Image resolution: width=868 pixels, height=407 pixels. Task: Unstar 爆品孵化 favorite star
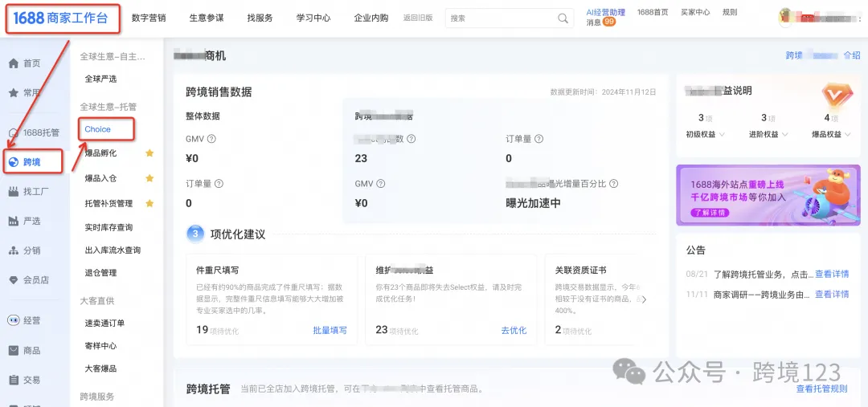pos(149,153)
